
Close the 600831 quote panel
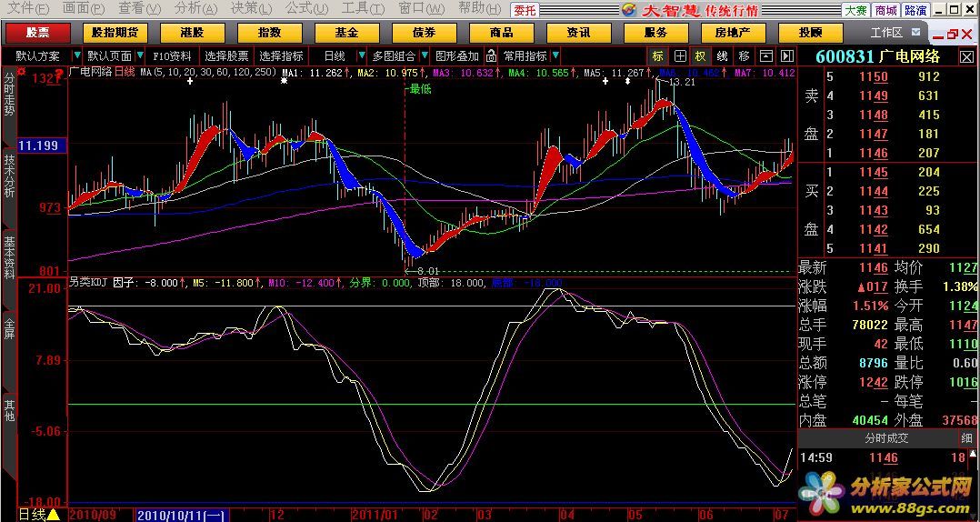[967, 57]
